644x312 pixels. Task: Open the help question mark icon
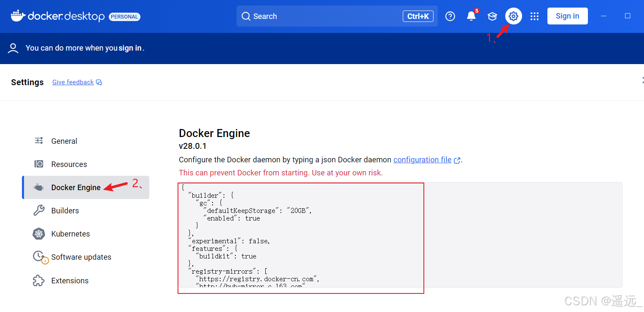pos(450,16)
